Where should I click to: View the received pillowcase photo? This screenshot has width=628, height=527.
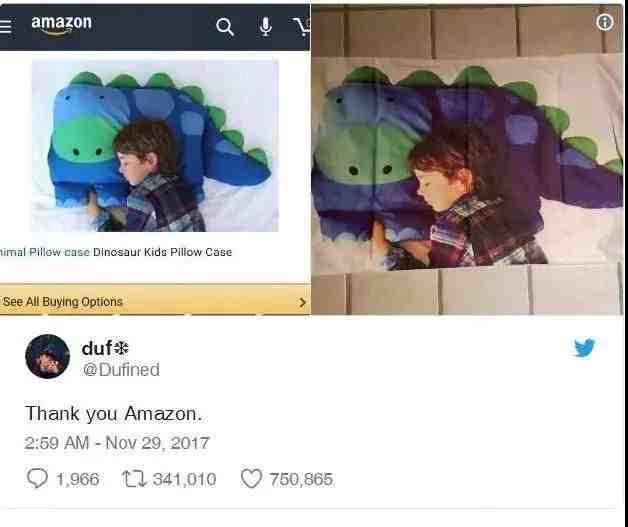click(x=467, y=160)
